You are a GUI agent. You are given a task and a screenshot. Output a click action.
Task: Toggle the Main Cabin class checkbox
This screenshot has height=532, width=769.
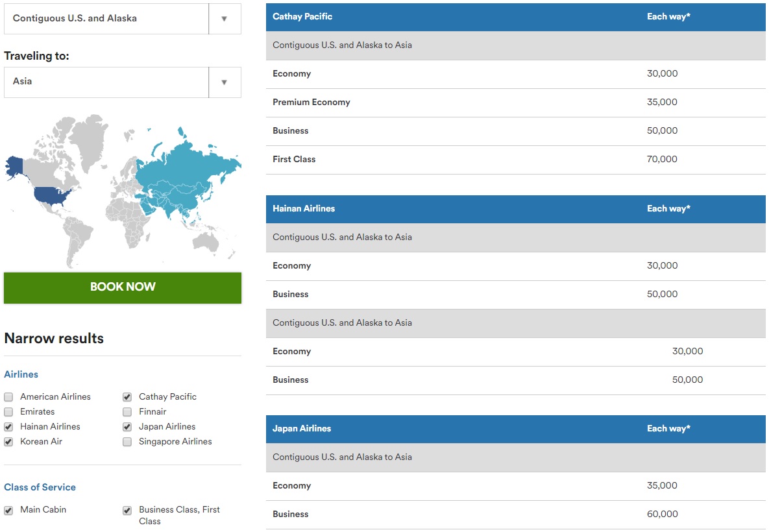pos(8,511)
